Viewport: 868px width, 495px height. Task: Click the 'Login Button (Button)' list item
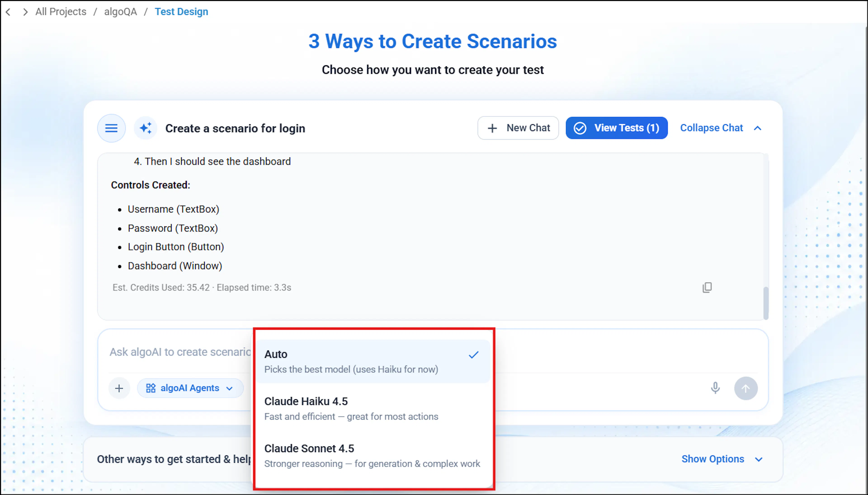coord(176,247)
